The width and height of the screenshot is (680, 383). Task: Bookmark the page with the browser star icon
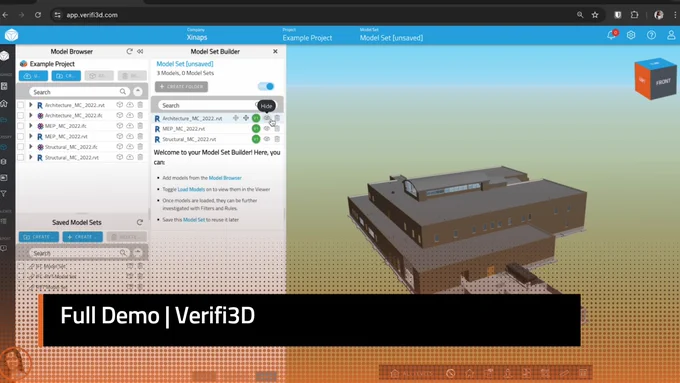(x=595, y=15)
